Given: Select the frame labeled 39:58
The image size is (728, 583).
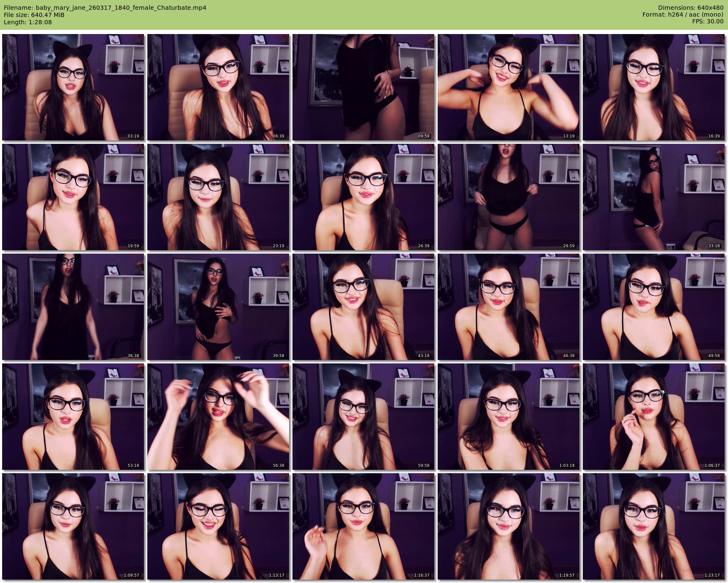Looking at the screenshot, I should 218,307.
